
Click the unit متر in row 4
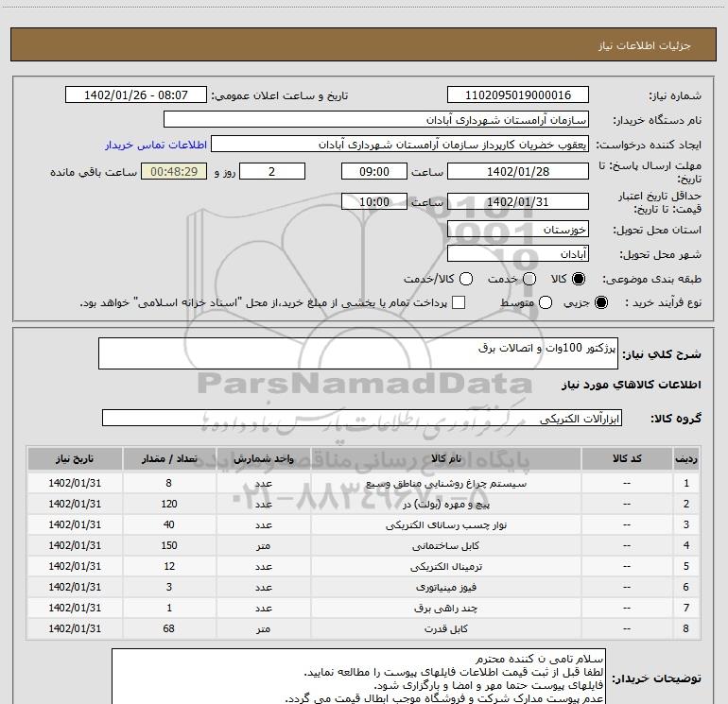coord(263,546)
